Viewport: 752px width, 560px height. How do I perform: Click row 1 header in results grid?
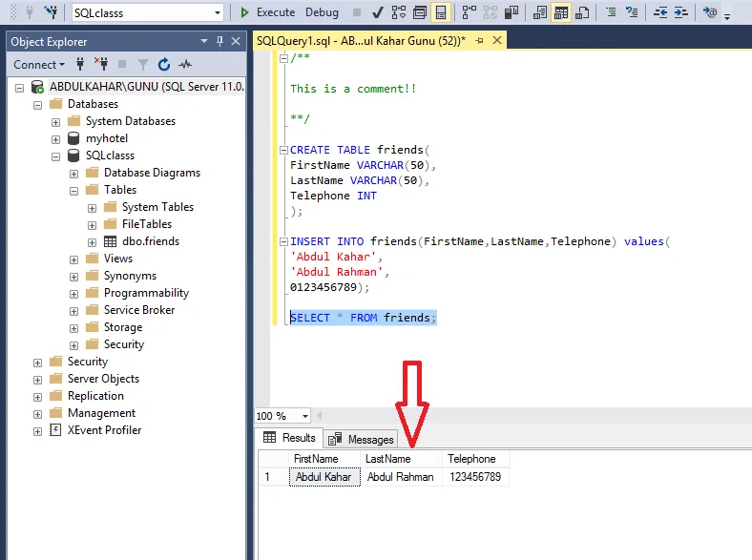(x=274, y=477)
